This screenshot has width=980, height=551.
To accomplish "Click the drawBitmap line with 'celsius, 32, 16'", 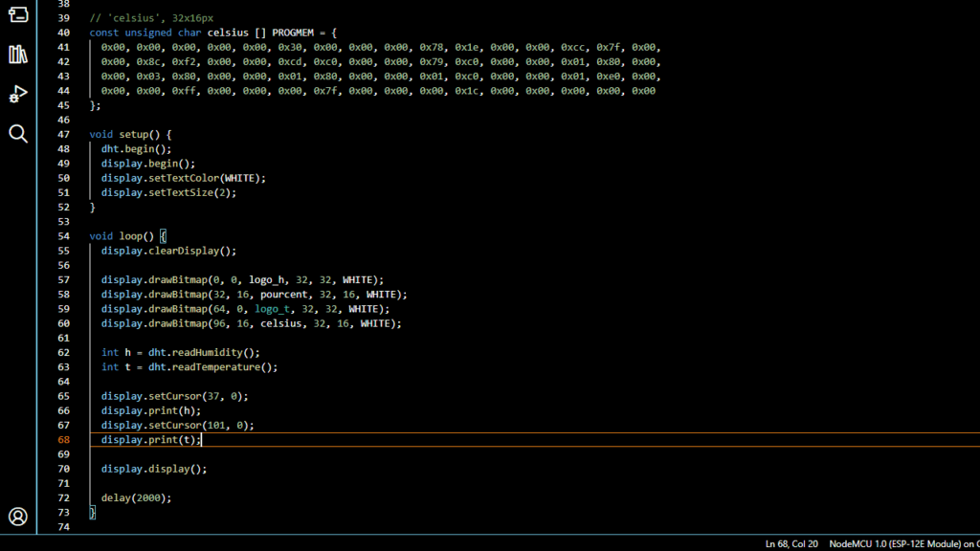I will [252, 323].
